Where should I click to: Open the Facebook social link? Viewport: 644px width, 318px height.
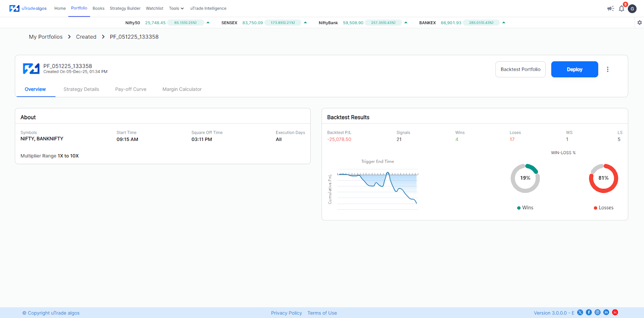coord(589,312)
